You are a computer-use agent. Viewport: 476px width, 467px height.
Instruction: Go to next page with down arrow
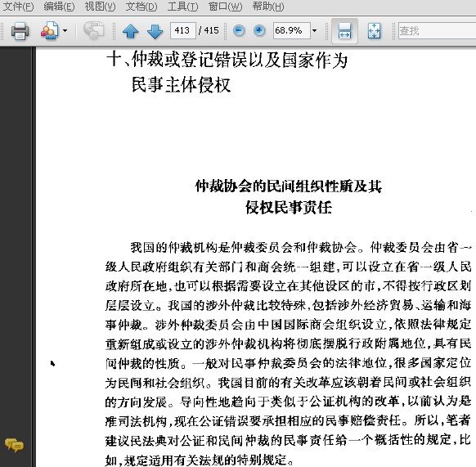[155, 30]
